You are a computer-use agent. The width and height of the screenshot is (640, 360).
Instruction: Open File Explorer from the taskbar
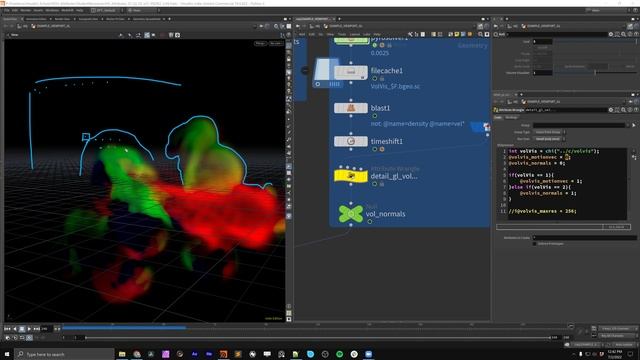tap(122, 354)
